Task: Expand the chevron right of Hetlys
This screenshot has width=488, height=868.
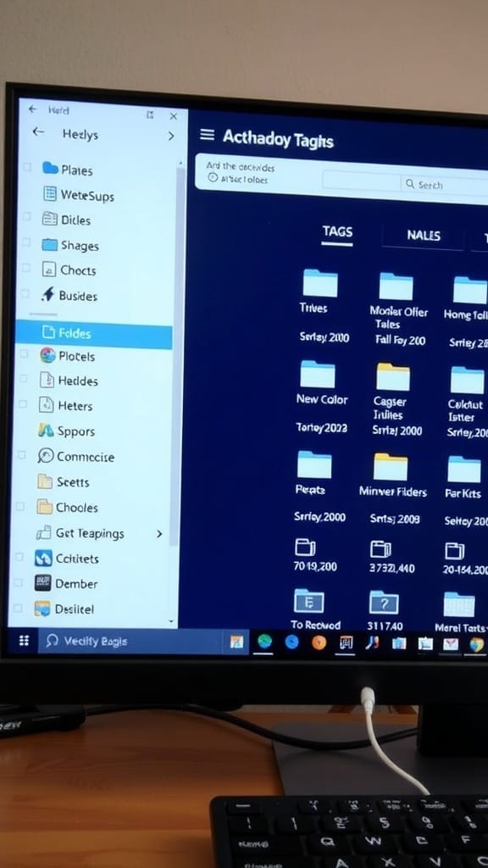Action: (171, 136)
